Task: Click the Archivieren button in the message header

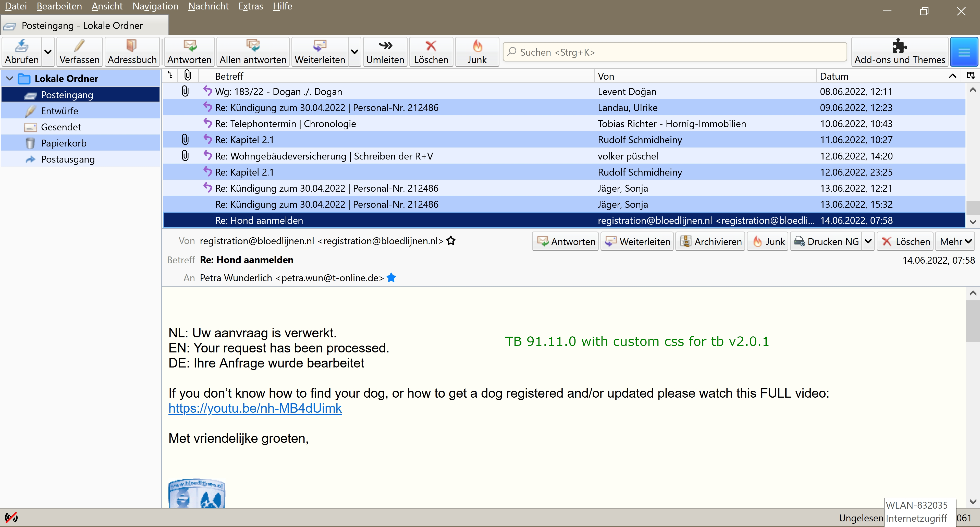Action: pos(710,242)
